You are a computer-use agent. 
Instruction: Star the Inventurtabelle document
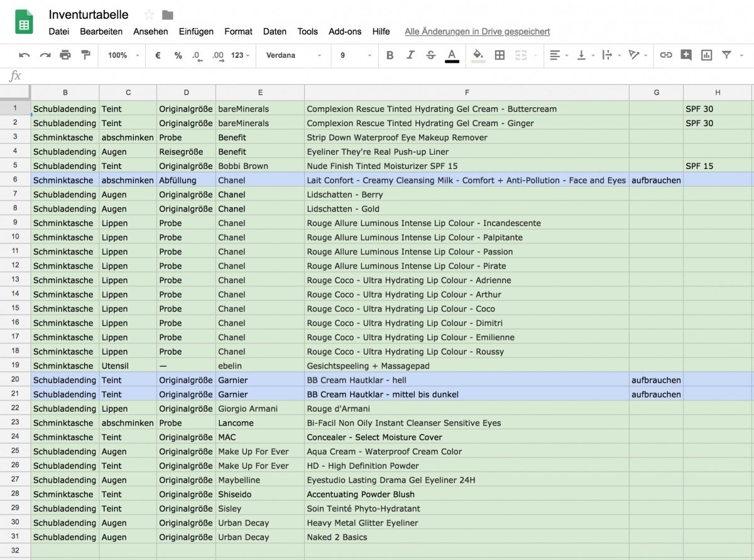click(x=149, y=15)
